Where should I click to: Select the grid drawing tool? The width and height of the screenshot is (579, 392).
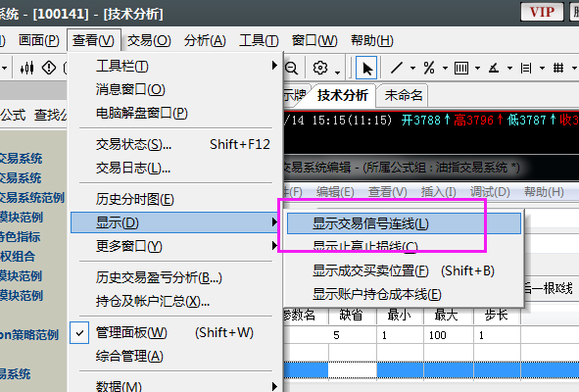point(558,68)
